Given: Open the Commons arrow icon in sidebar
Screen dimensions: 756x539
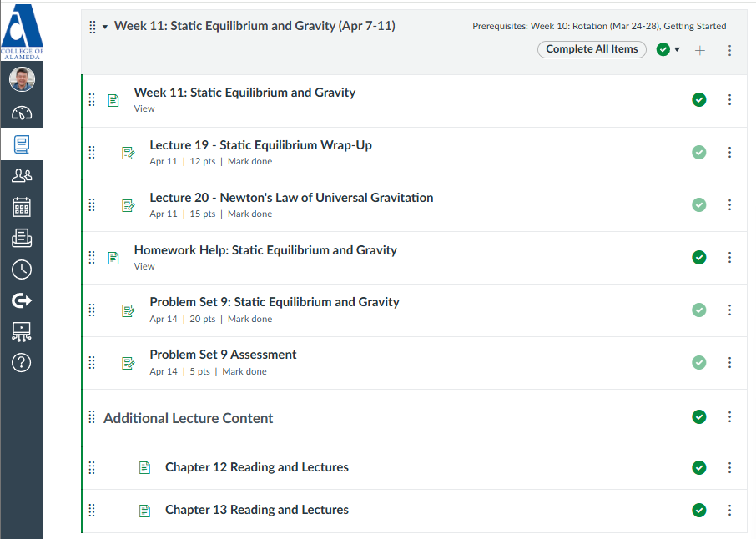Looking at the screenshot, I should 22,301.
